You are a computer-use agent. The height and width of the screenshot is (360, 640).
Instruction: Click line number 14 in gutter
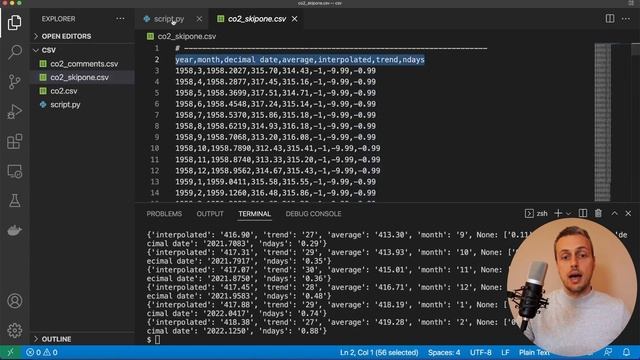(155, 193)
